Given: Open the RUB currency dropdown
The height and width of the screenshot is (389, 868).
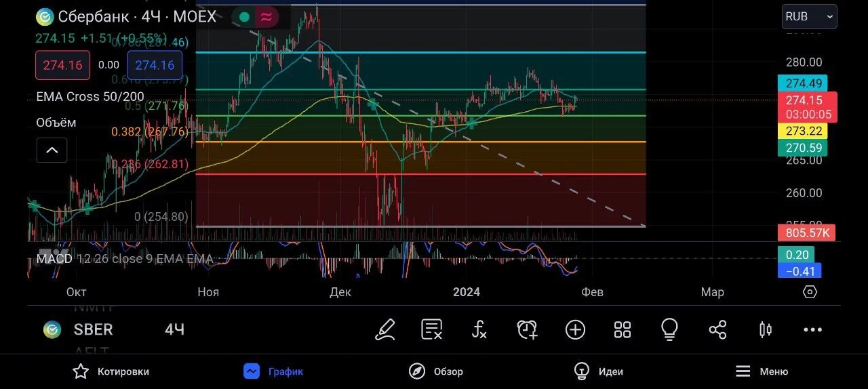Looking at the screenshot, I should (810, 17).
